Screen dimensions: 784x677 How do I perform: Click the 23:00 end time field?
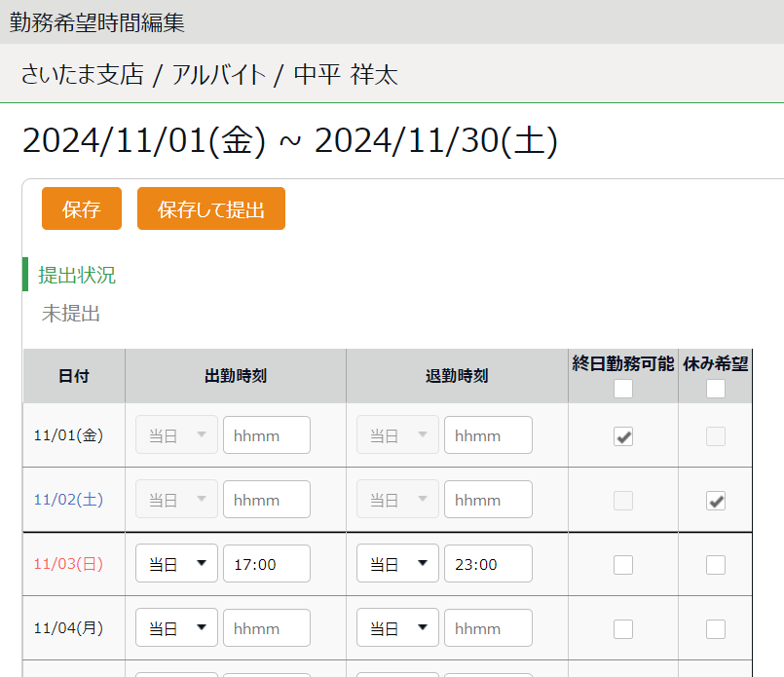coord(488,563)
